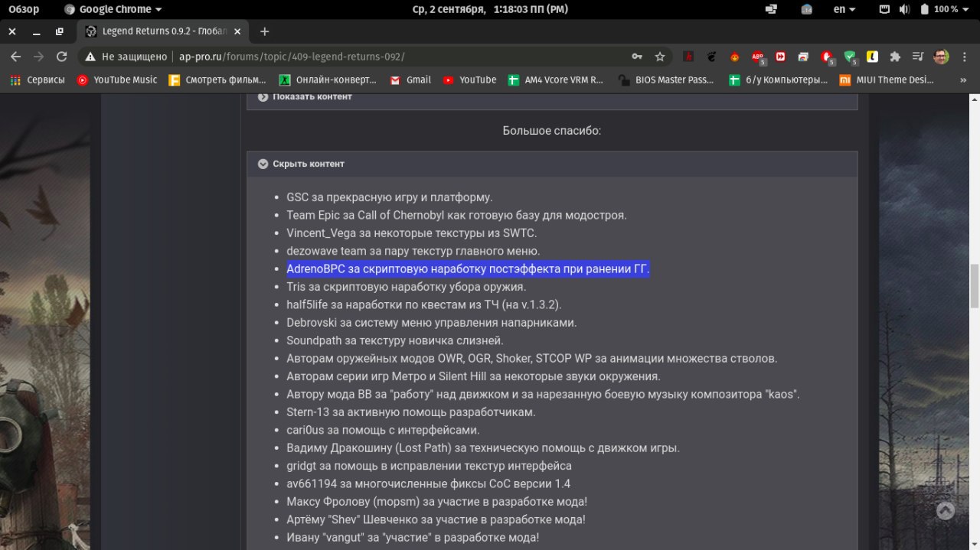Open the yellow 'l' extension icon
Screen dimensions: 980x550
coord(872,57)
